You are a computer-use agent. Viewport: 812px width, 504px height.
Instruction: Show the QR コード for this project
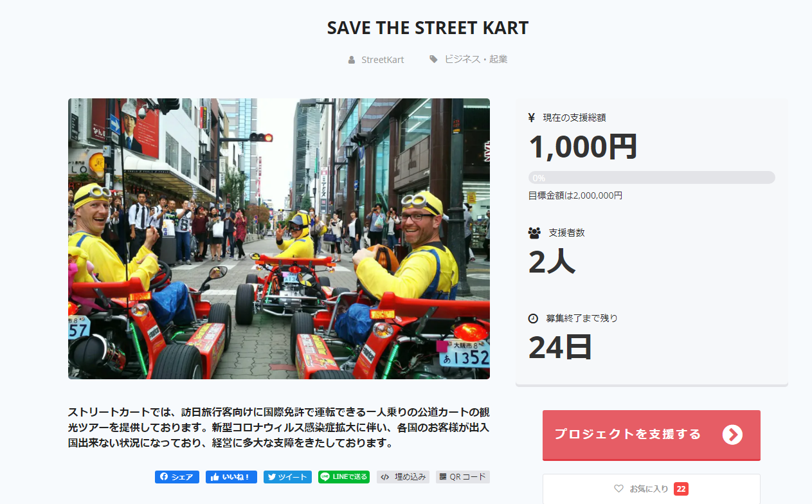point(462,477)
